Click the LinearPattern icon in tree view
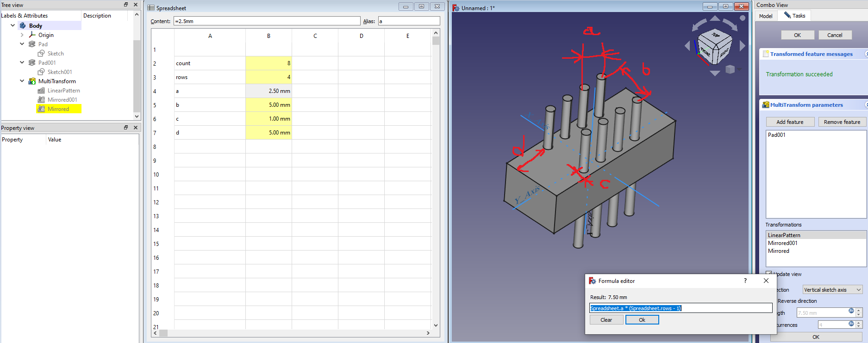 41,91
